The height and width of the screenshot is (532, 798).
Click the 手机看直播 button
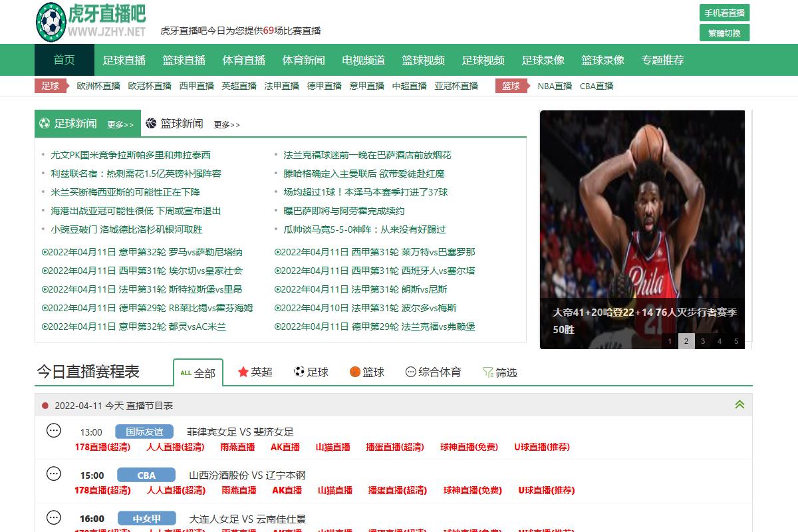725,13
